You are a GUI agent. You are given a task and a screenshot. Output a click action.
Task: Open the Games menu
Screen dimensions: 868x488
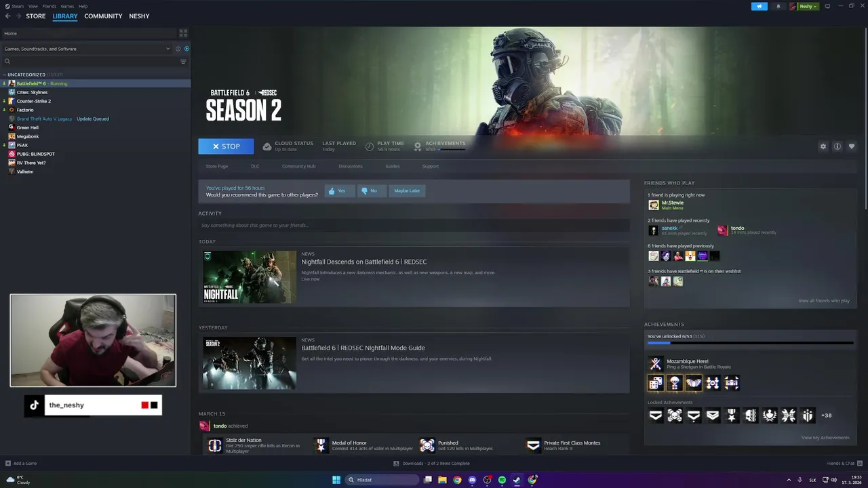(67, 6)
